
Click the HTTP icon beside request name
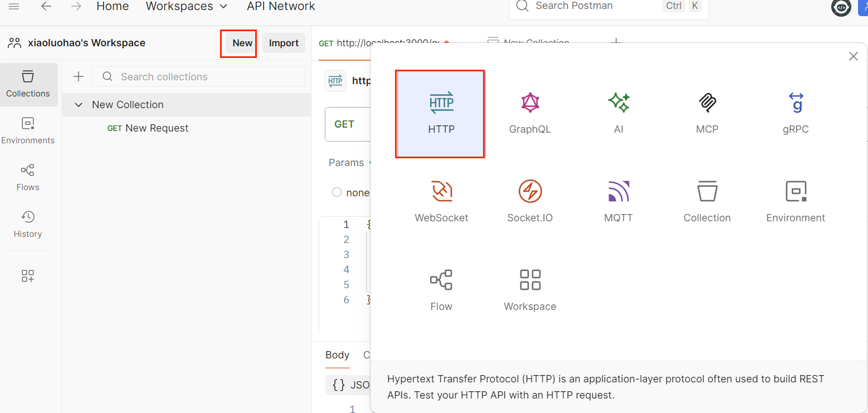335,81
